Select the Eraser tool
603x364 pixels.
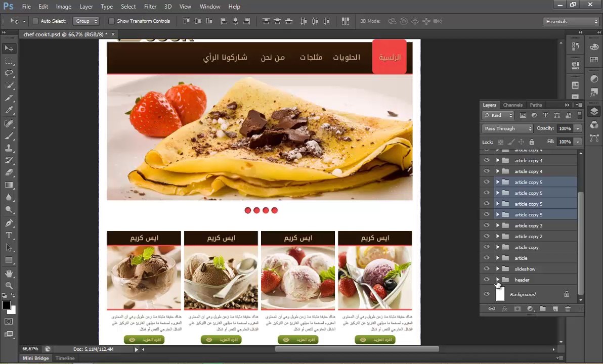tap(9, 173)
